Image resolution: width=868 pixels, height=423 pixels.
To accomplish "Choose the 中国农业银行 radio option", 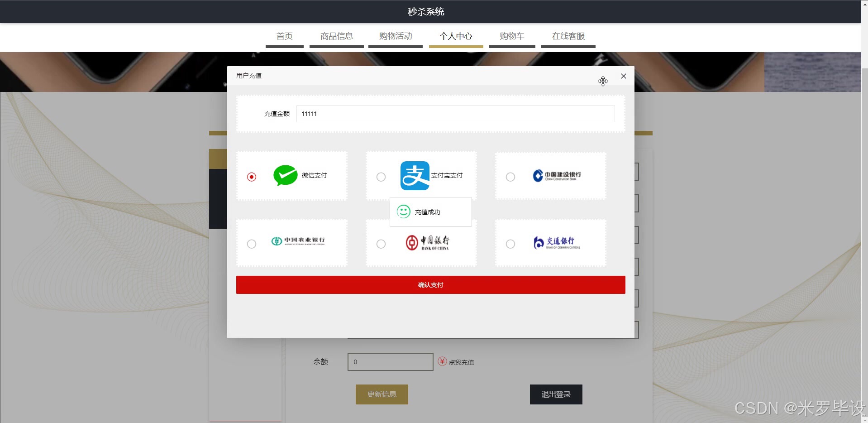I will tap(252, 244).
